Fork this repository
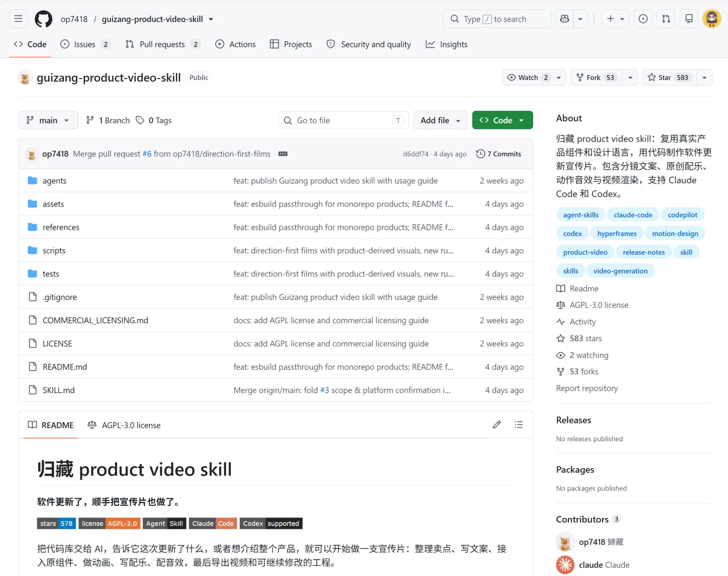 coord(596,77)
